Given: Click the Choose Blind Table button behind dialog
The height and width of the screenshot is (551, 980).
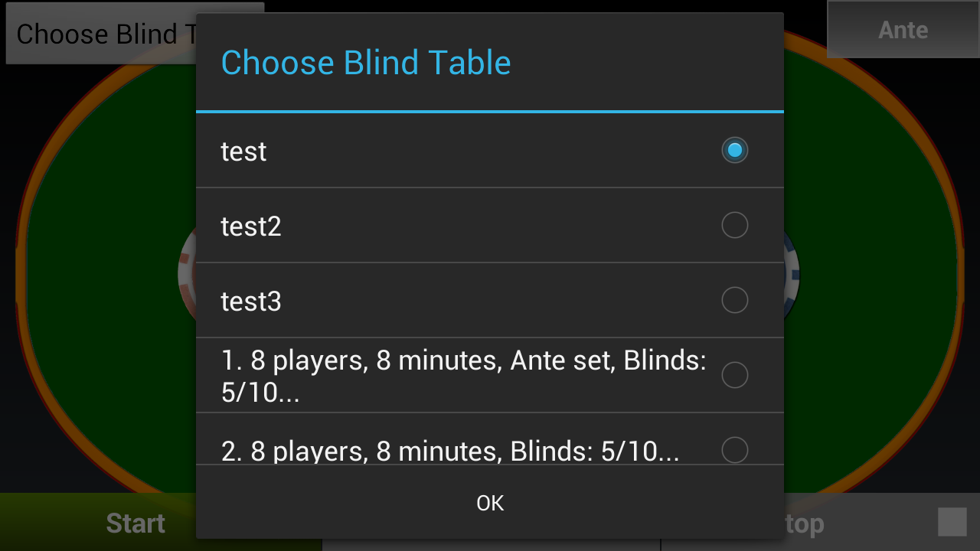Looking at the screenshot, I should [101, 34].
